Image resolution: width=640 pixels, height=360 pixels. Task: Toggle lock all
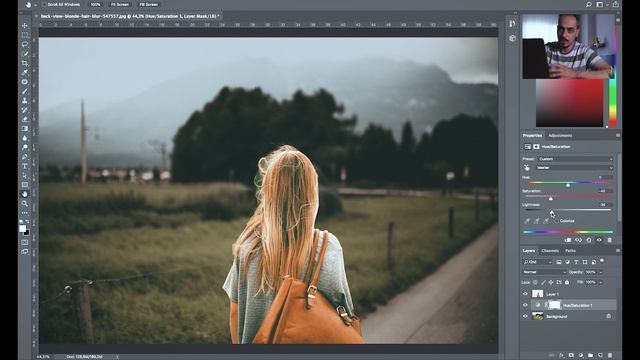(x=567, y=282)
